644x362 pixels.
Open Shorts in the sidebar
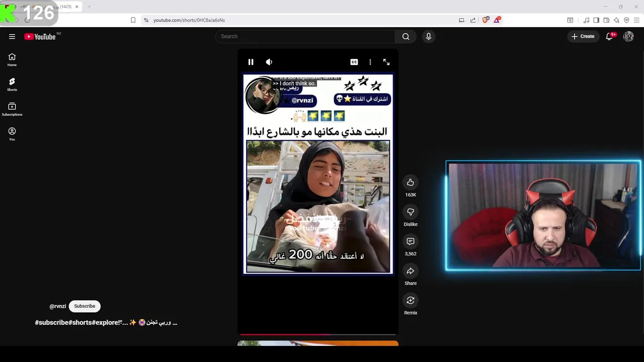(x=12, y=84)
